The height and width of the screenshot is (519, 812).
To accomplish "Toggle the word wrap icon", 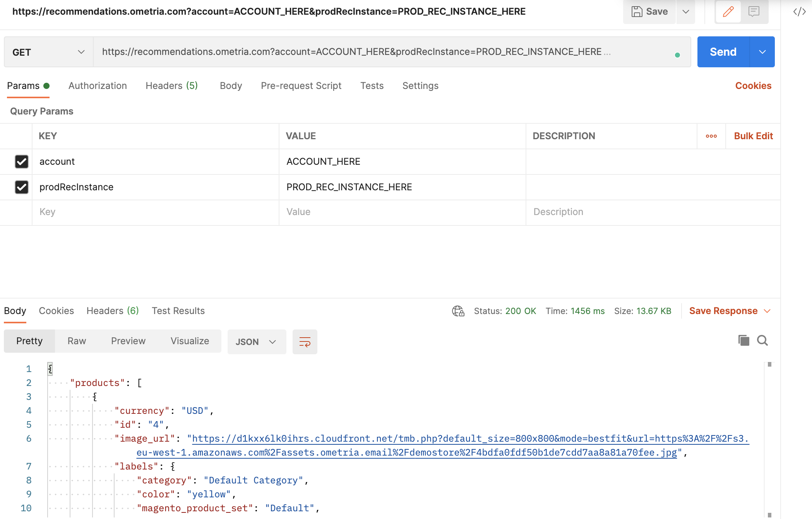I will tap(305, 342).
